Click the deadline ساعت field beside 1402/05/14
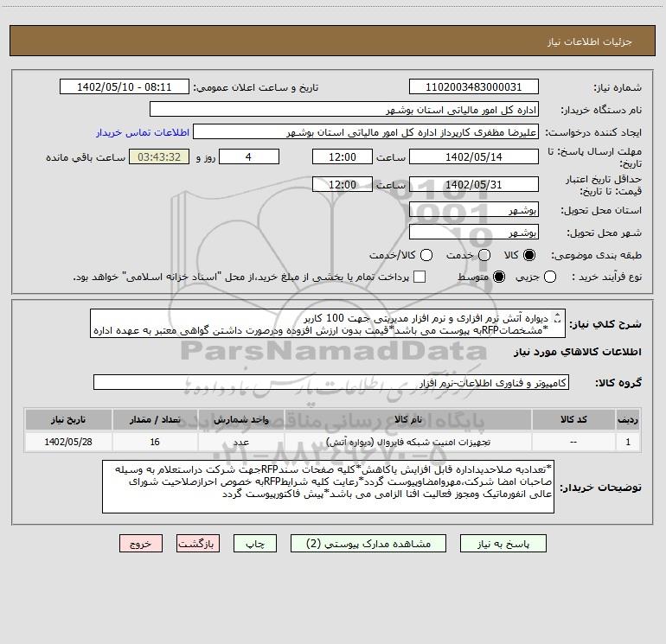 [x=343, y=157]
